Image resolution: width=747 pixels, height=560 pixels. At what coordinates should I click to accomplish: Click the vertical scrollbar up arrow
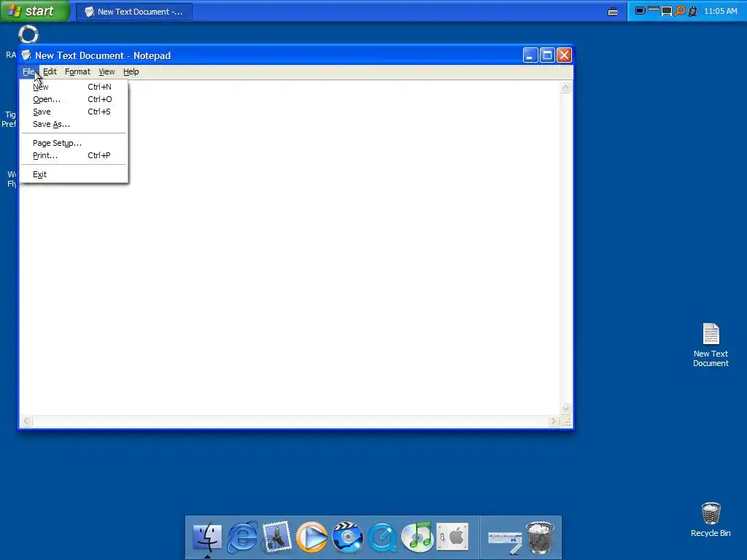[565, 87]
